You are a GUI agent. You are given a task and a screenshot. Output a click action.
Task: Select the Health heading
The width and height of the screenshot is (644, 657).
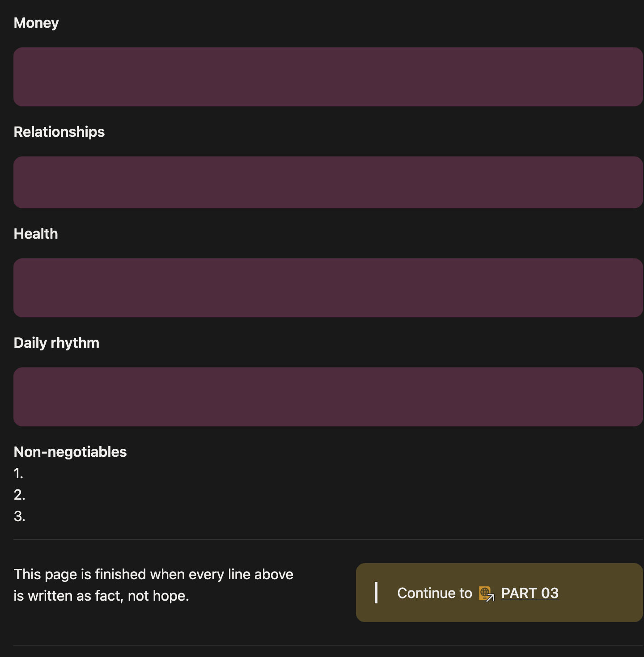(x=36, y=234)
